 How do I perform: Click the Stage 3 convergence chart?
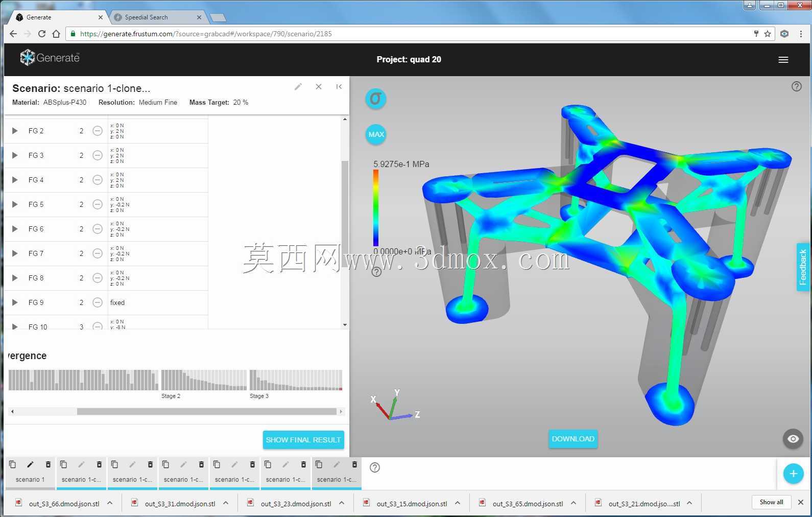tap(296, 380)
